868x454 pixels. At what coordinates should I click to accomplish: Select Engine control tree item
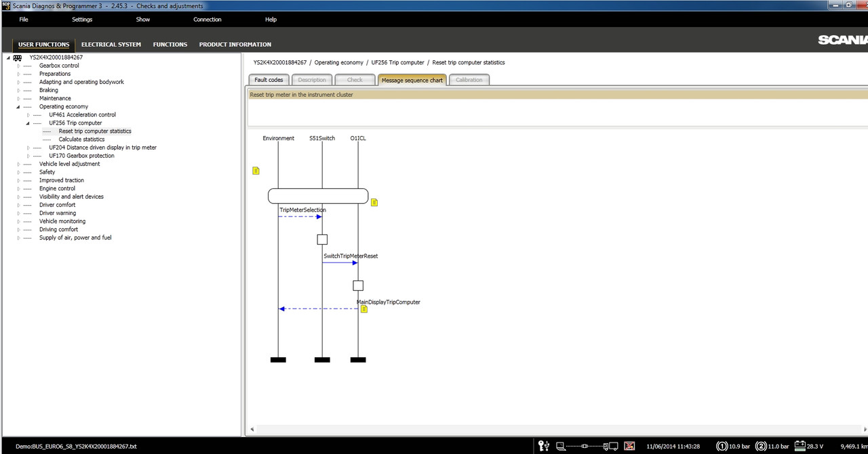(x=57, y=188)
